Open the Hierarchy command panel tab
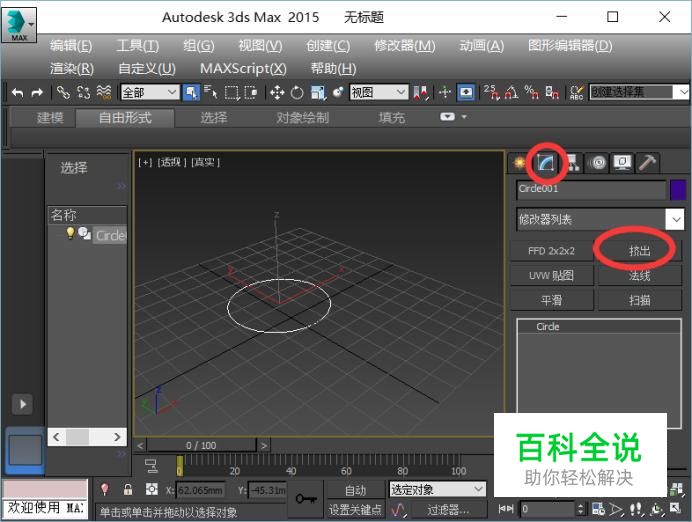Image resolution: width=692 pixels, height=522 pixels. pyautogui.click(x=572, y=163)
